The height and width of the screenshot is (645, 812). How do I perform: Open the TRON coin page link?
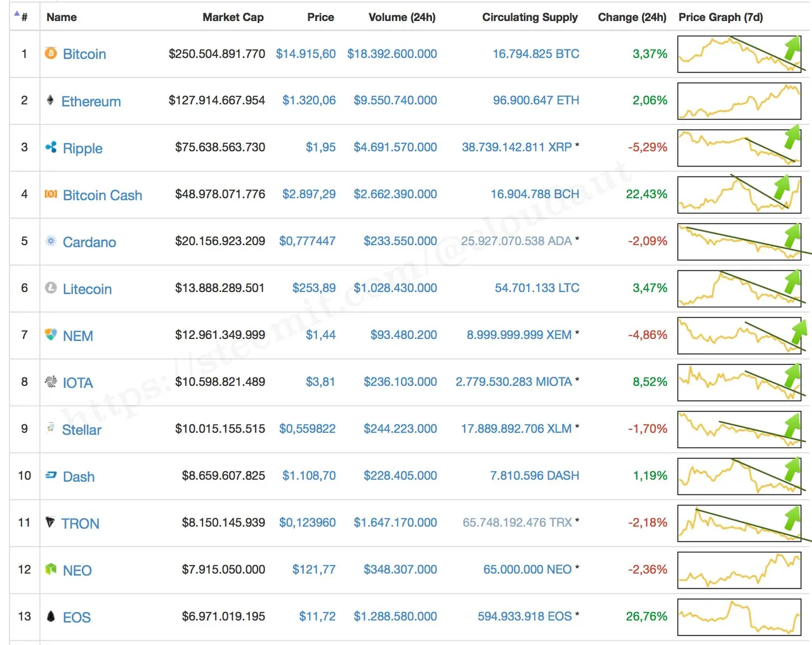pyautogui.click(x=80, y=524)
